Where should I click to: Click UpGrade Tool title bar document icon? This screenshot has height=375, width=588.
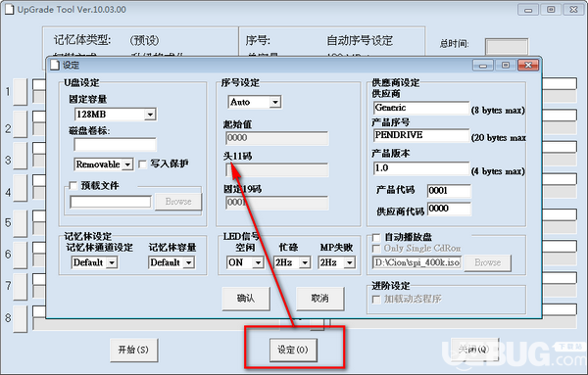coord(9,10)
